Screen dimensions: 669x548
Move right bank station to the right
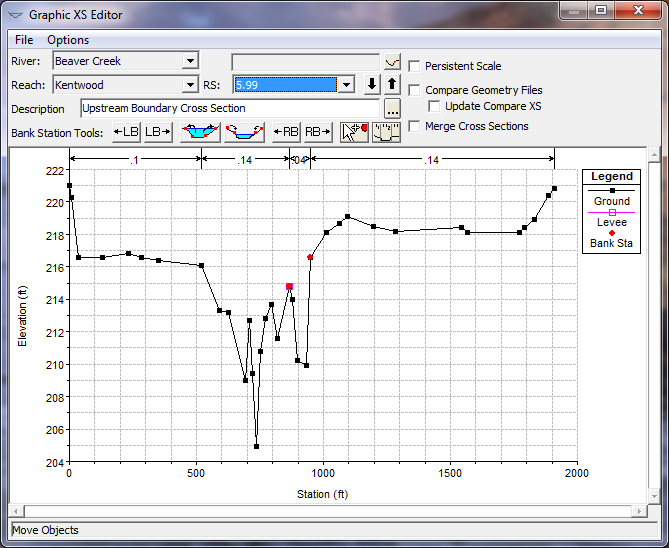pos(318,132)
